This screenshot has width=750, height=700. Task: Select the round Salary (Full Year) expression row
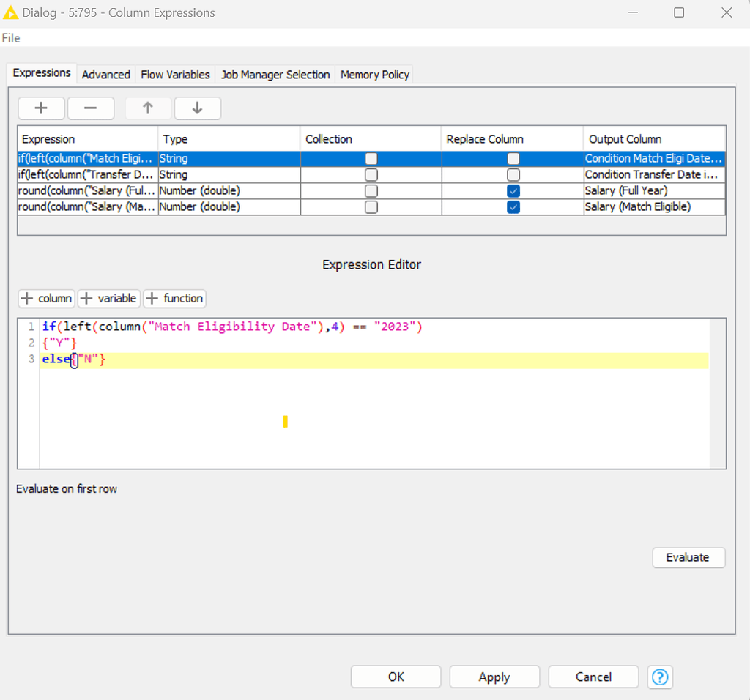point(86,190)
